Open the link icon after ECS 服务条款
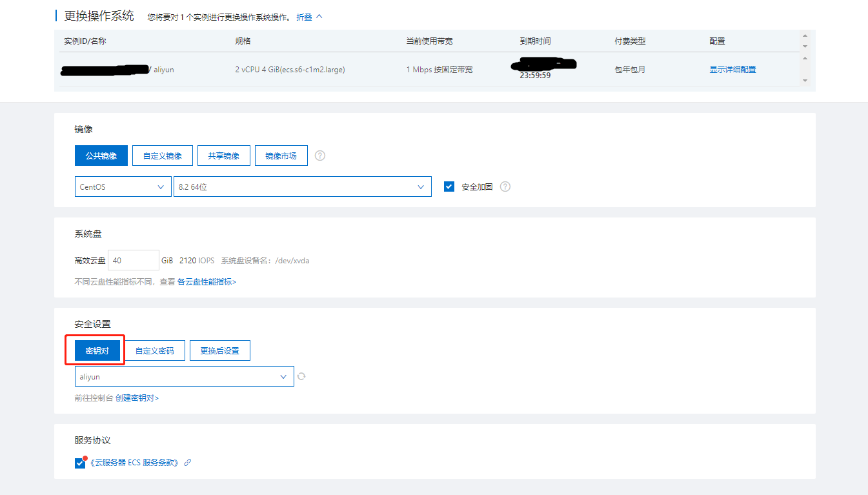The image size is (868, 495). pos(188,463)
